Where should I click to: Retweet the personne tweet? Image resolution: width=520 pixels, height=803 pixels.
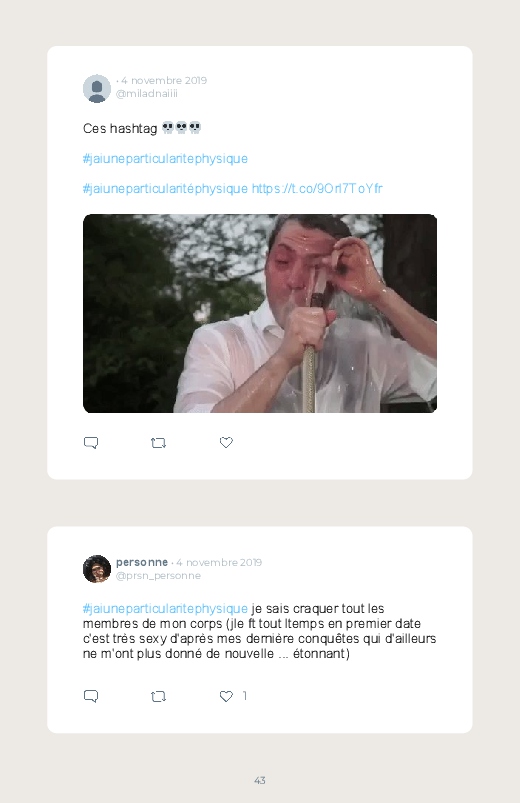(x=158, y=696)
